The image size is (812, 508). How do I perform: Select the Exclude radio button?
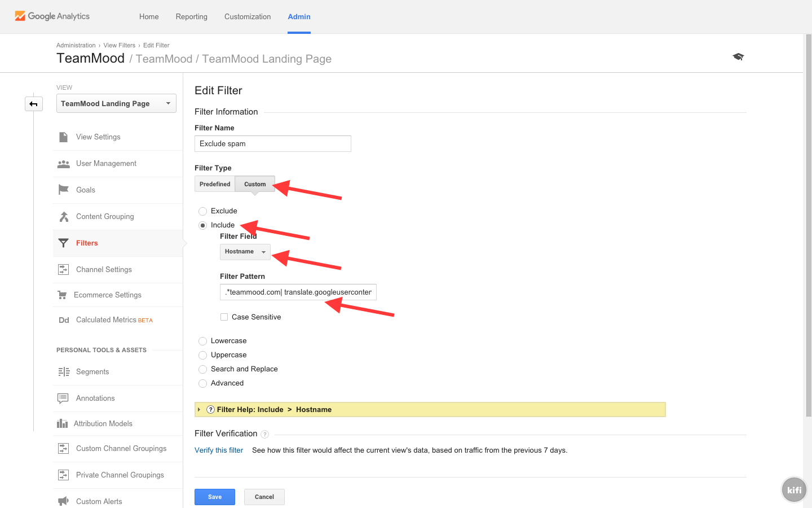click(202, 211)
